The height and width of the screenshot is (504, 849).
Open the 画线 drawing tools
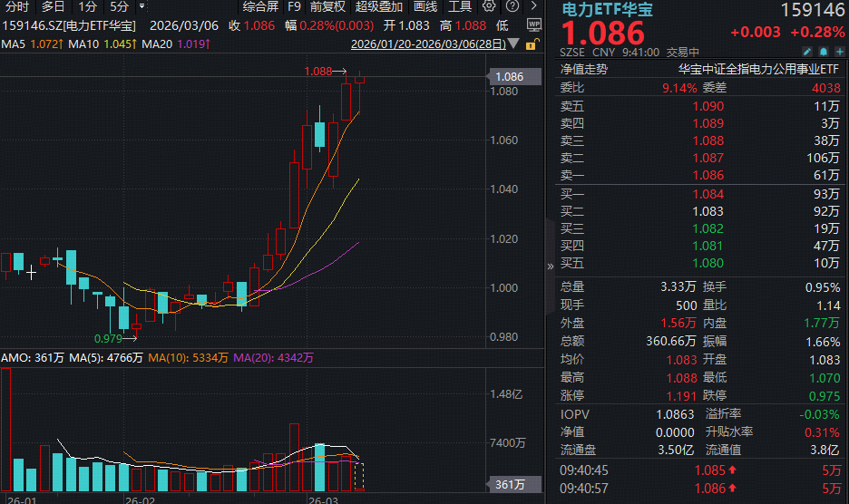point(425,6)
